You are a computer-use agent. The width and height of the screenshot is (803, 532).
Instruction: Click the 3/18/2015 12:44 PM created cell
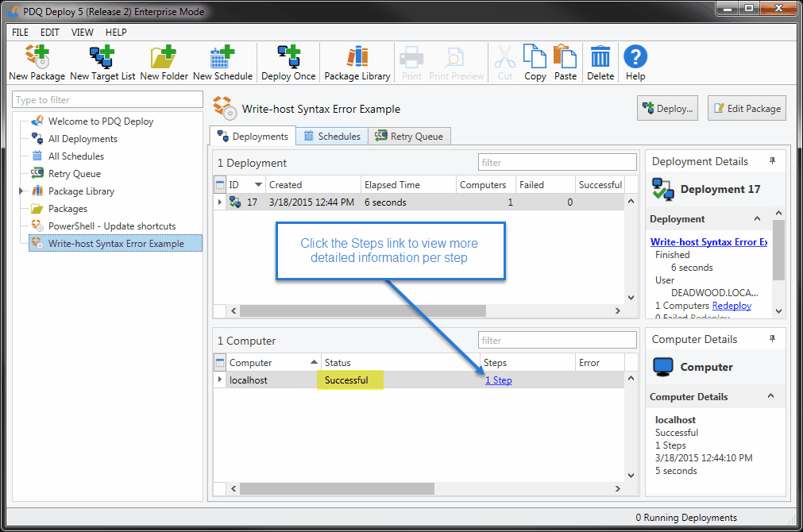pyautogui.click(x=311, y=202)
